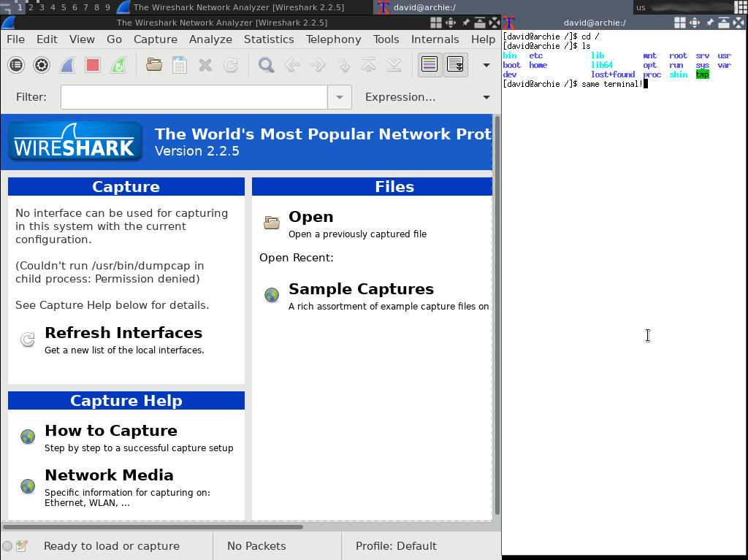This screenshot has height=560, width=748.
Task: Open the capture options gear icon
Action: [42, 65]
